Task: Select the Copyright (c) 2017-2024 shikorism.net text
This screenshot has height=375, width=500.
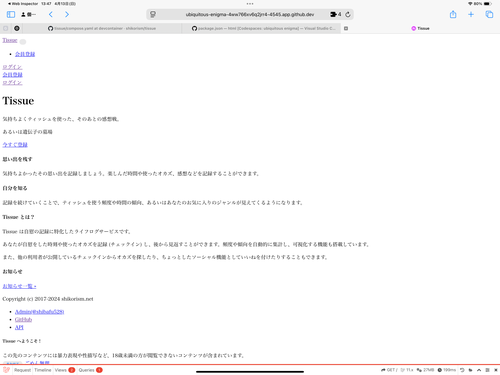Action: 48,299
